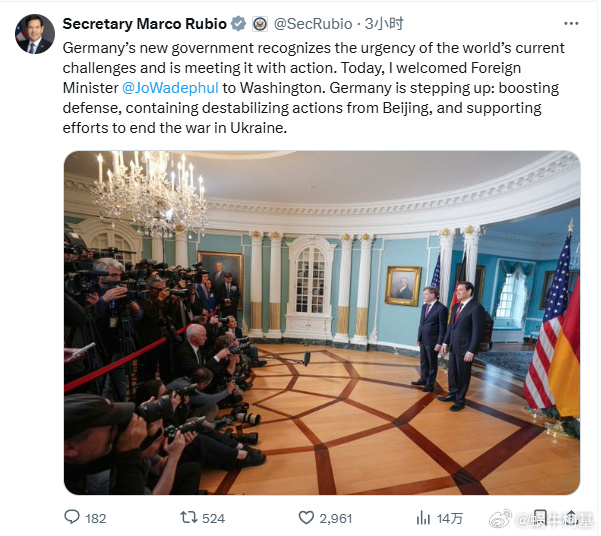Click the share upload icon
601x536 pixels.
point(571,518)
